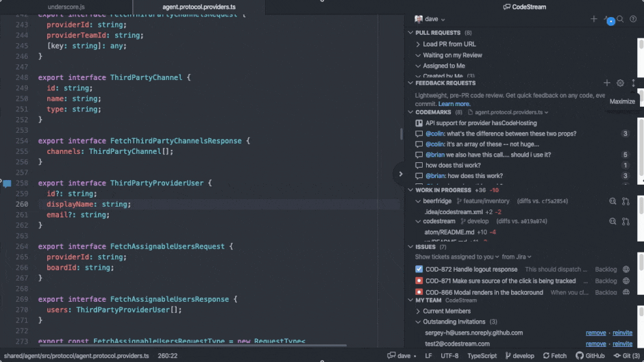The width and height of the screenshot is (644, 362).
Task: Open COD-866 in browser globe icon
Action: tap(626, 292)
